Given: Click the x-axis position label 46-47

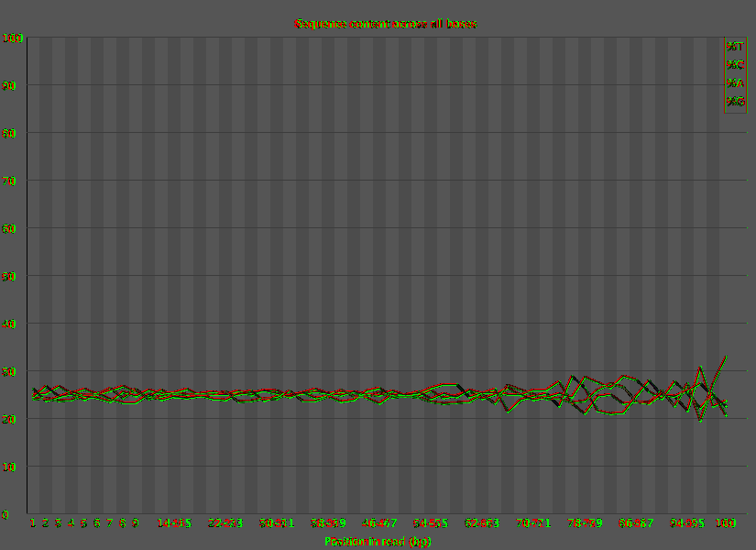Looking at the screenshot, I should pyautogui.click(x=379, y=523).
